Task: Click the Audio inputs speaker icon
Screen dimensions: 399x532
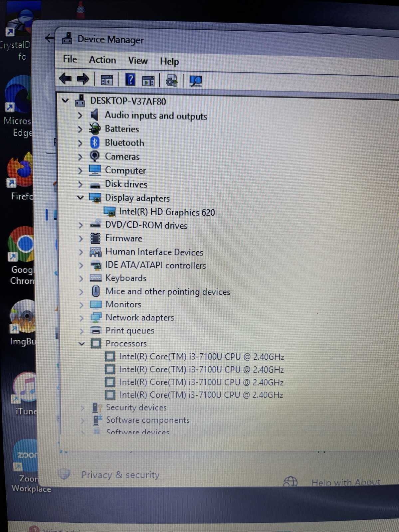Action: tap(95, 115)
